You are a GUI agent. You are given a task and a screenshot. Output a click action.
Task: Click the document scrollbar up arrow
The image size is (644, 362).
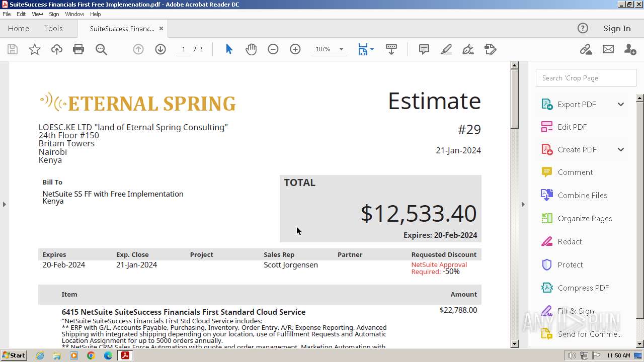click(514, 65)
